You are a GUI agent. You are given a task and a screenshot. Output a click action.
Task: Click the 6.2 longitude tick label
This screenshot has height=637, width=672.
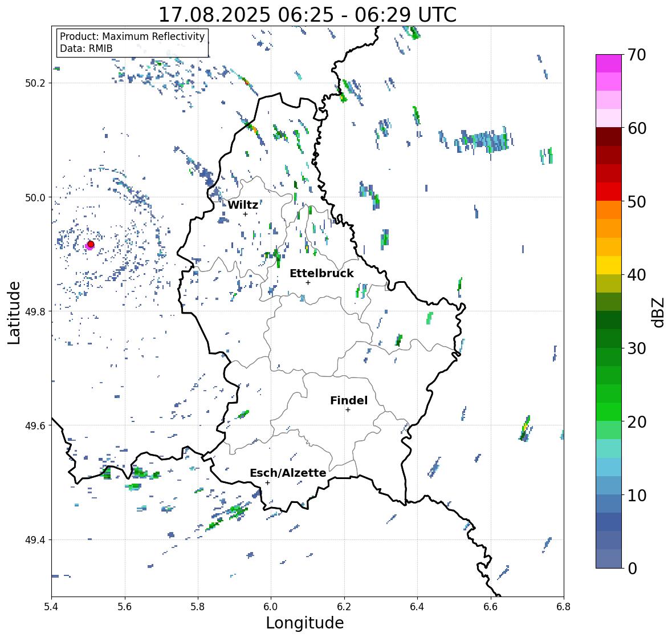click(x=344, y=607)
